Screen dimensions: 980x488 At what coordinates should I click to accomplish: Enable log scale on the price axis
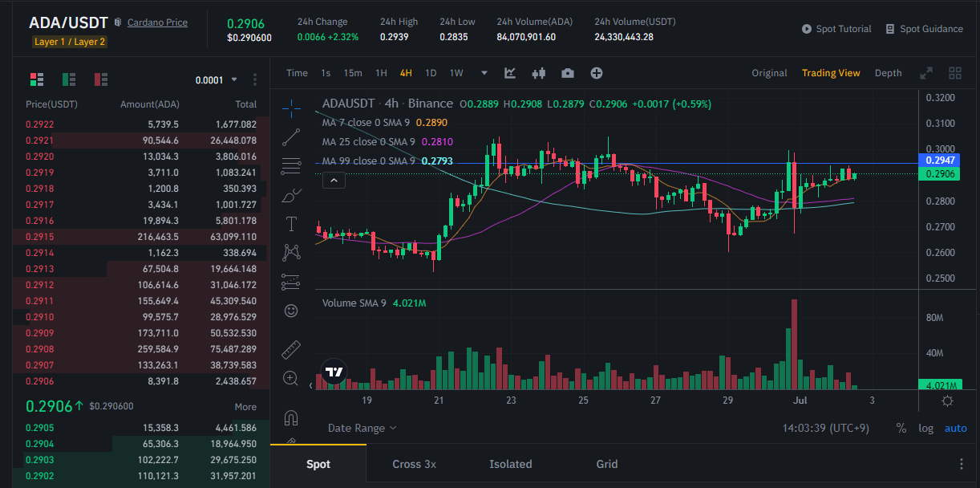(x=925, y=428)
